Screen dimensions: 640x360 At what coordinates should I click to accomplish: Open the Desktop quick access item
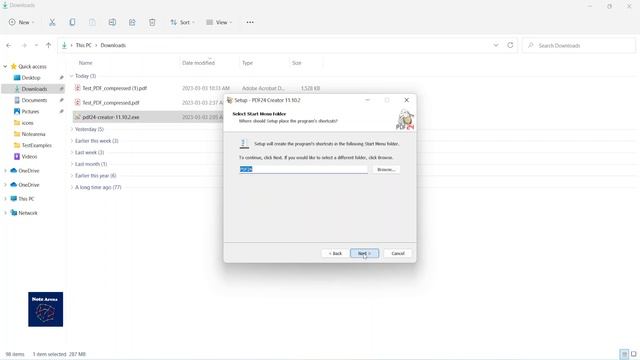click(x=31, y=78)
